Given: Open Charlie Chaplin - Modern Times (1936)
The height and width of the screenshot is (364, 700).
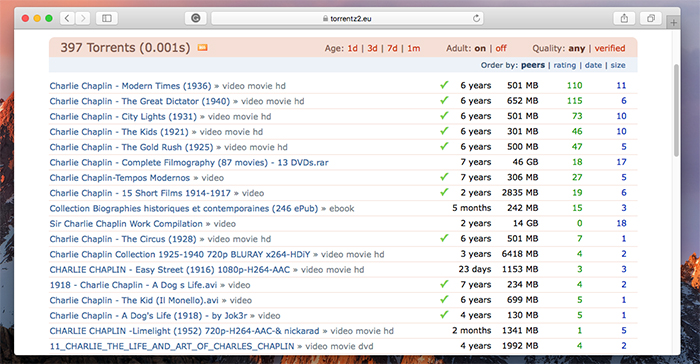Looking at the screenshot, I should pyautogui.click(x=130, y=86).
